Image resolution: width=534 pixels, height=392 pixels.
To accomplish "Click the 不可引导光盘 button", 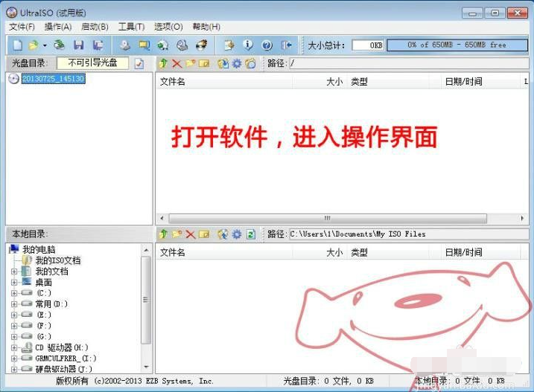I will pos(92,63).
